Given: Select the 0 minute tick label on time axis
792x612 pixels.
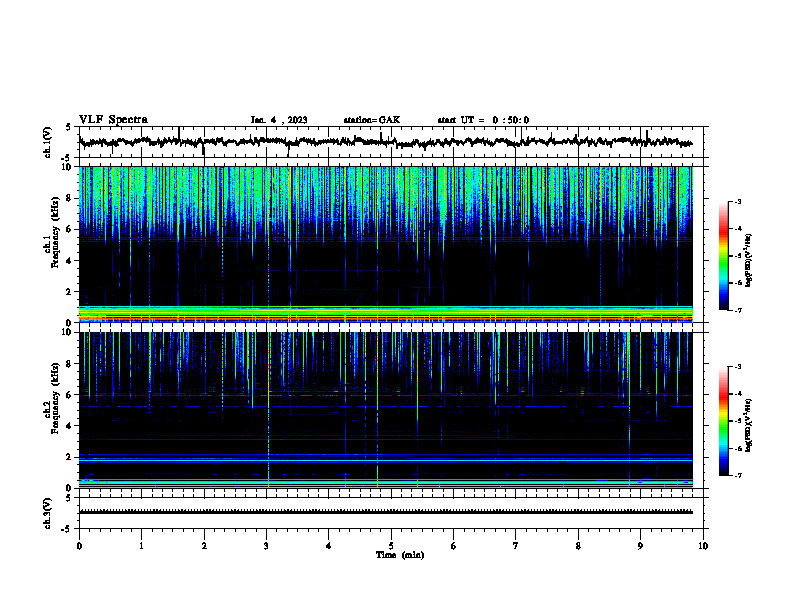Looking at the screenshot, I should (79, 546).
